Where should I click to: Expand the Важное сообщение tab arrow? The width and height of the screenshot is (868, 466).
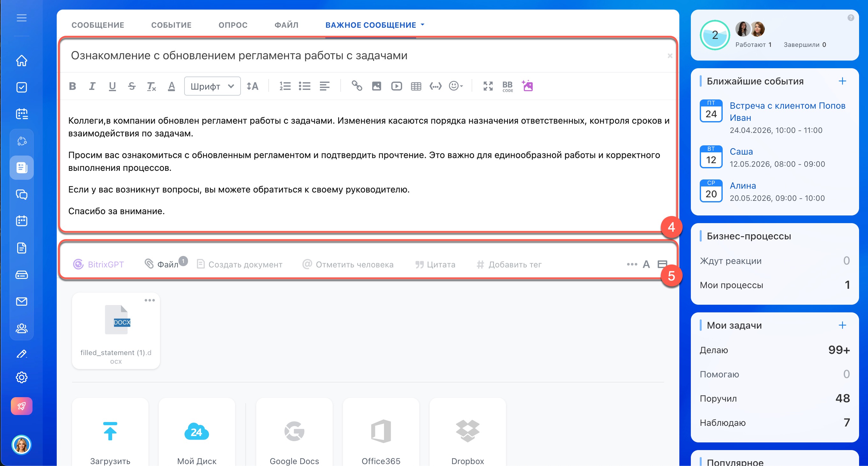click(423, 25)
